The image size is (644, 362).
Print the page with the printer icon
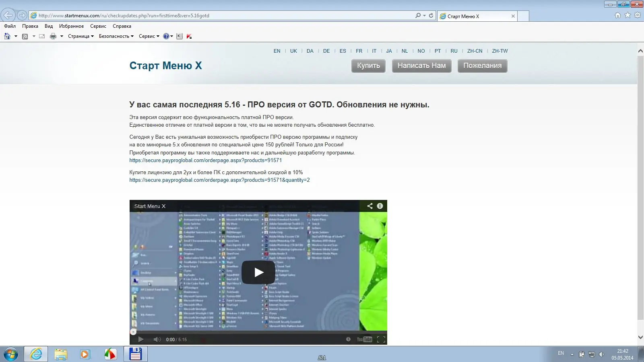(x=53, y=36)
